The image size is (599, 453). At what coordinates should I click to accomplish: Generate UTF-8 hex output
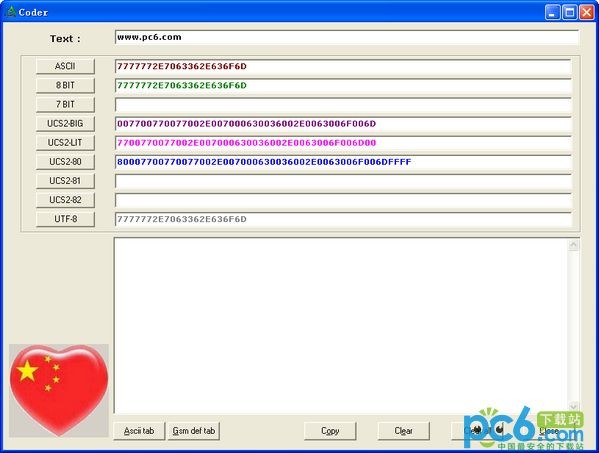[65, 219]
